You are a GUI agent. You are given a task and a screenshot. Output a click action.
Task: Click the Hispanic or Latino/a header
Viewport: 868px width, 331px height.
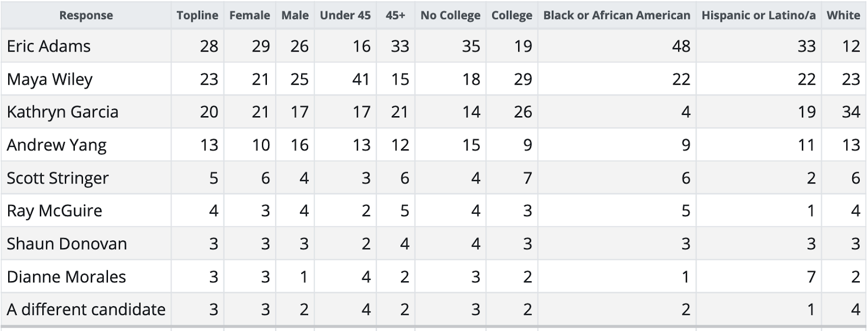[x=758, y=15]
